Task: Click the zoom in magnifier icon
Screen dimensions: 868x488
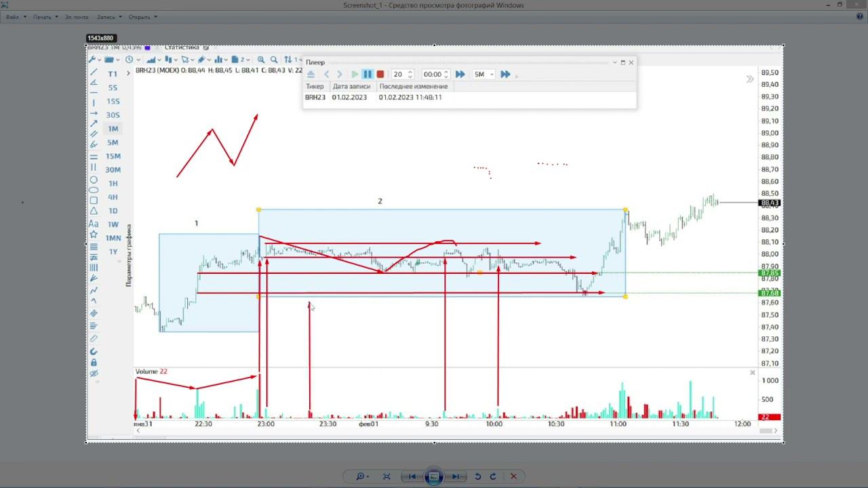Action: pos(261,60)
